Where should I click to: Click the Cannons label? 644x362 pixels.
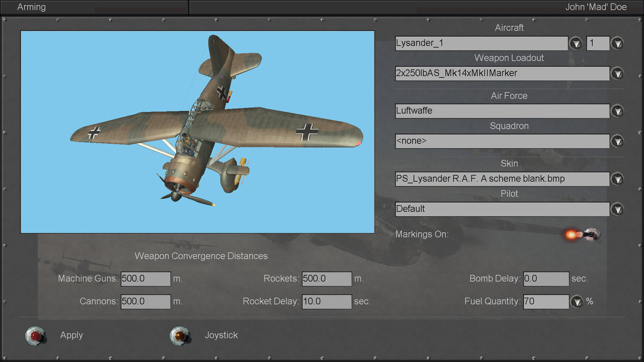pos(99,302)
